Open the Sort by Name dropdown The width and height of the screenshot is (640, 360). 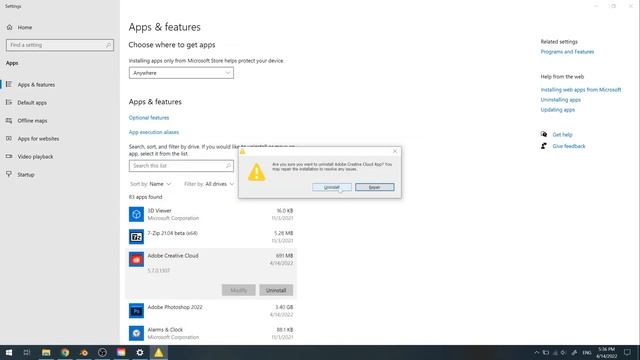click(x=151, y=184)
